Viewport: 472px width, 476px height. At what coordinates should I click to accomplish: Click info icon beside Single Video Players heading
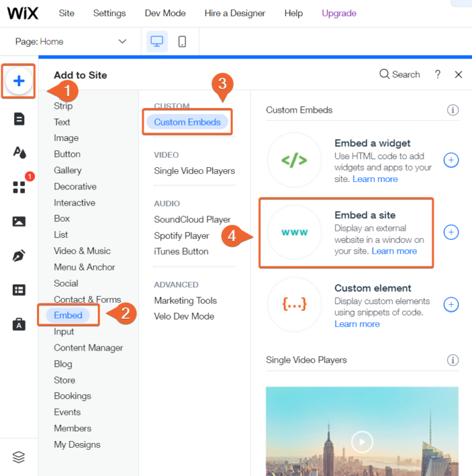[x=452, y=360]
